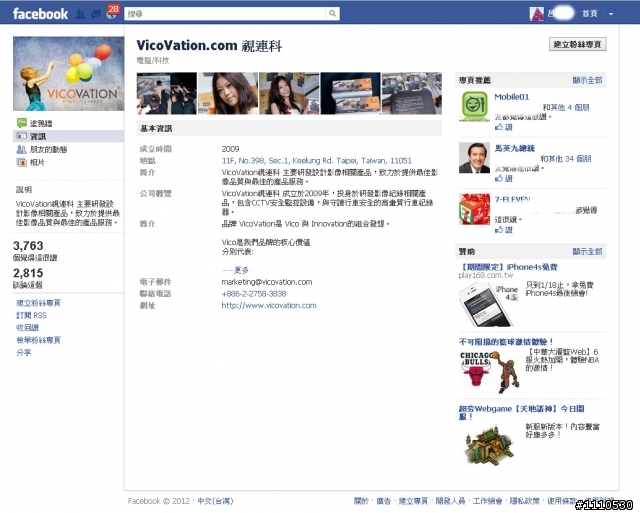This screenshot has width=640, height=513.
Task: Go to 首頁 home link
Action: 590,14
